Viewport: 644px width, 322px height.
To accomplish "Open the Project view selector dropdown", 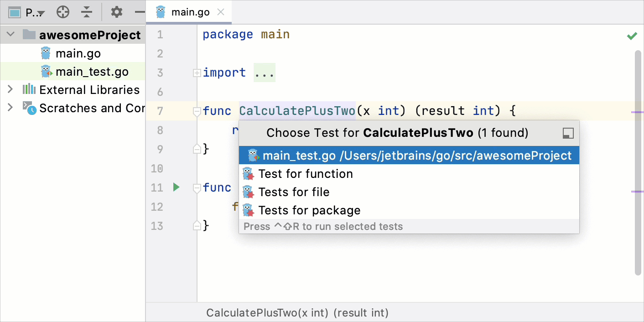I will [27, 12].
